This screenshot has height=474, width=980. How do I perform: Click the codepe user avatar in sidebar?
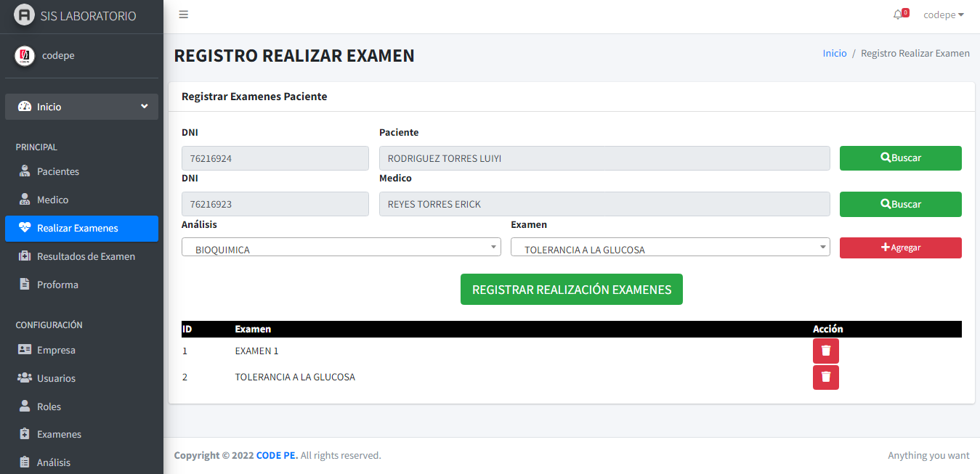[x=25, y=56]
